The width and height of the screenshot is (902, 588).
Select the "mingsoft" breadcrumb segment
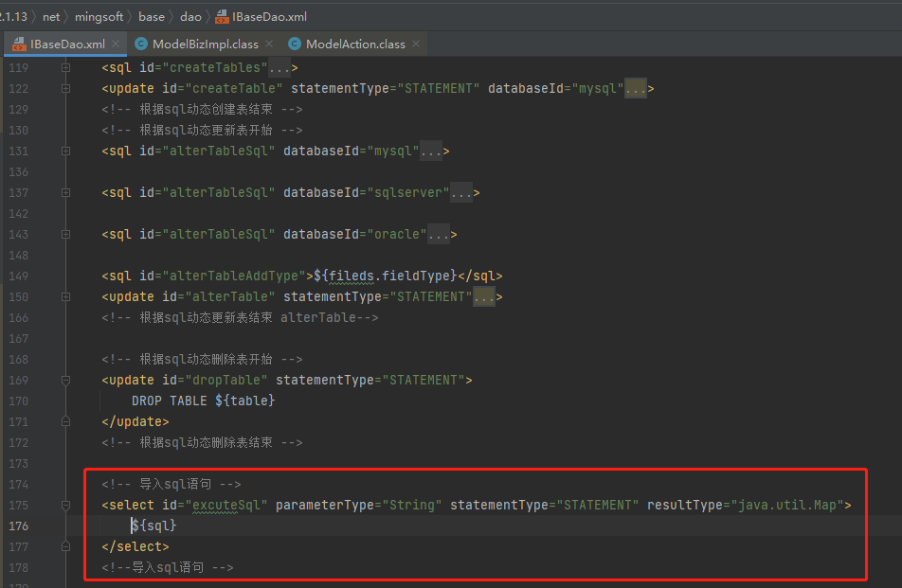click(x=99, y=17)
